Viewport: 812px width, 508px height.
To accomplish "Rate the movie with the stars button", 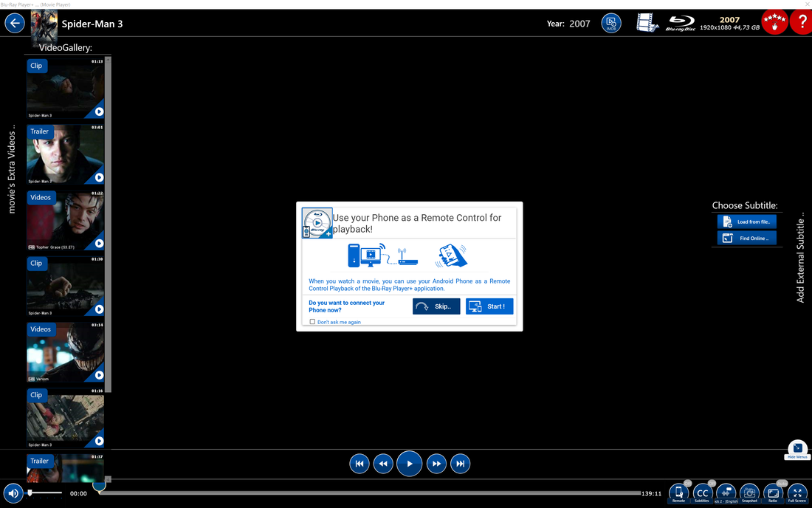I will pyautogui.click(x=774, y=22).
